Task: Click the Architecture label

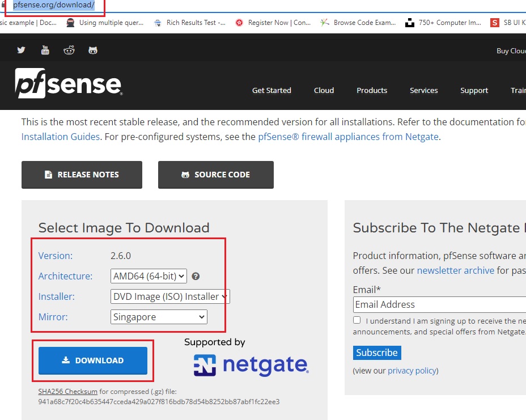Action: click(65, 276)
